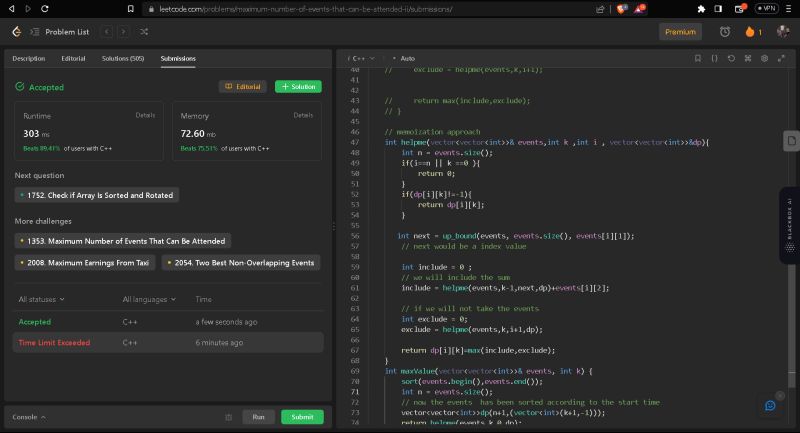
Task: Expand the All languages filter dropdown
Action: 149,299
